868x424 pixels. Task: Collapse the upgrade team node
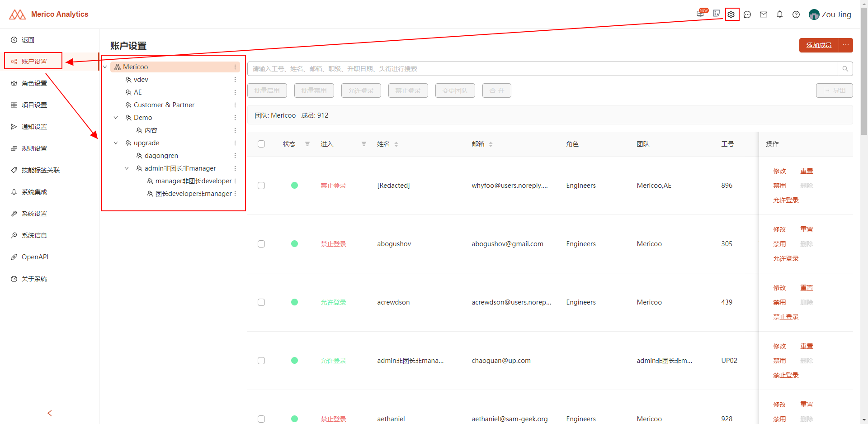click(x=116, y=143)
